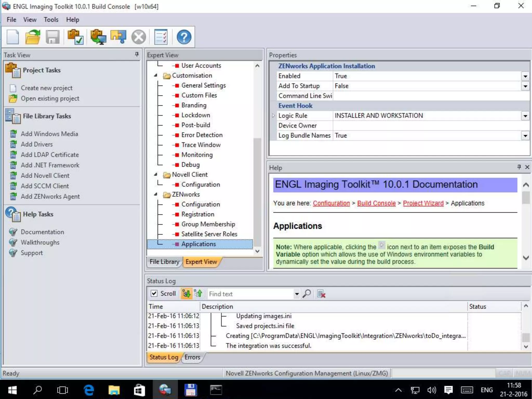Image resolution: width=532 pixels, height=399 pixels.
Task: Click the Build Console breadcrumb link
Action: (x=376, y=203)
